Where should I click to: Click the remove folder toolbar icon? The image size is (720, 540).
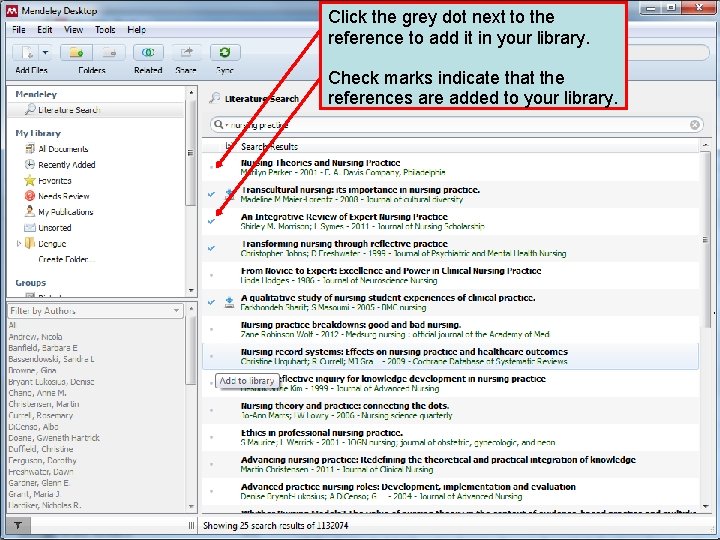(109, 53)
